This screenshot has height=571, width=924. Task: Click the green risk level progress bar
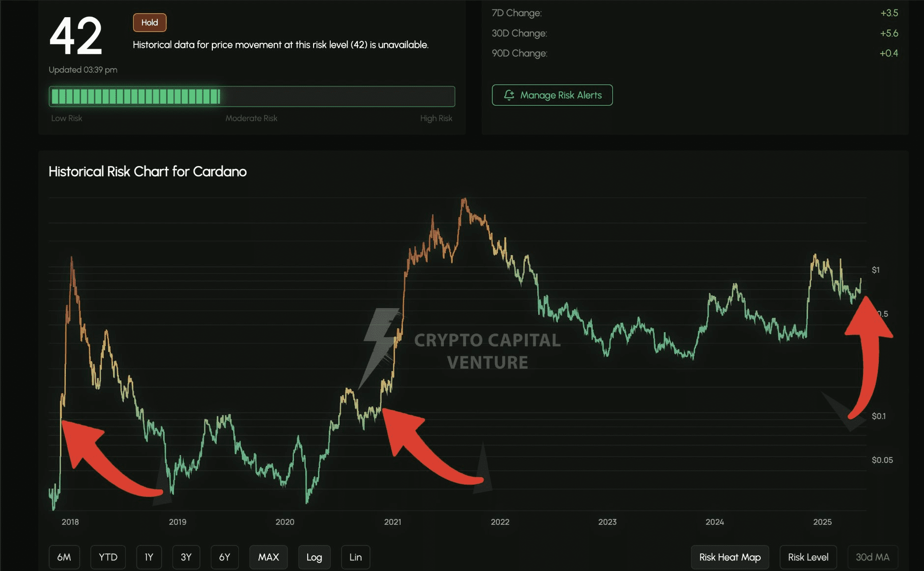(252, 96)
